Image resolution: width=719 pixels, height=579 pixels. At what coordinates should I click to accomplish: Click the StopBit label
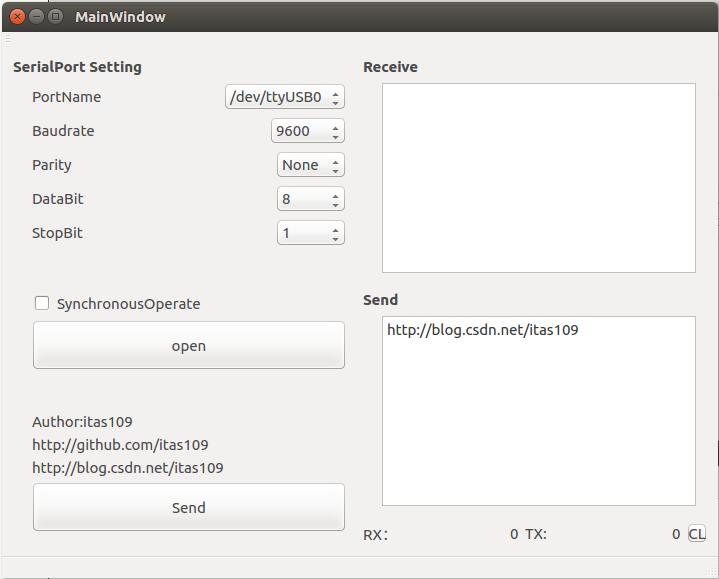click(57, 233)
